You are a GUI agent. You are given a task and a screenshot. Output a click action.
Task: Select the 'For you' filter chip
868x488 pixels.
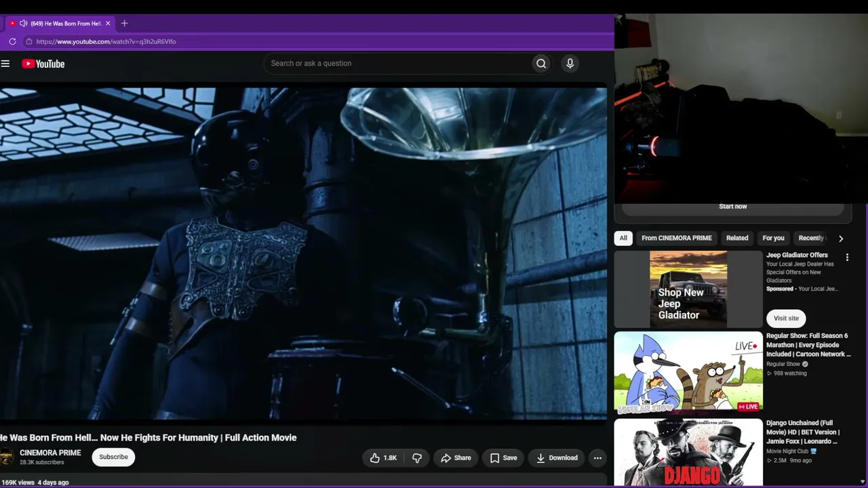point(773,238)
